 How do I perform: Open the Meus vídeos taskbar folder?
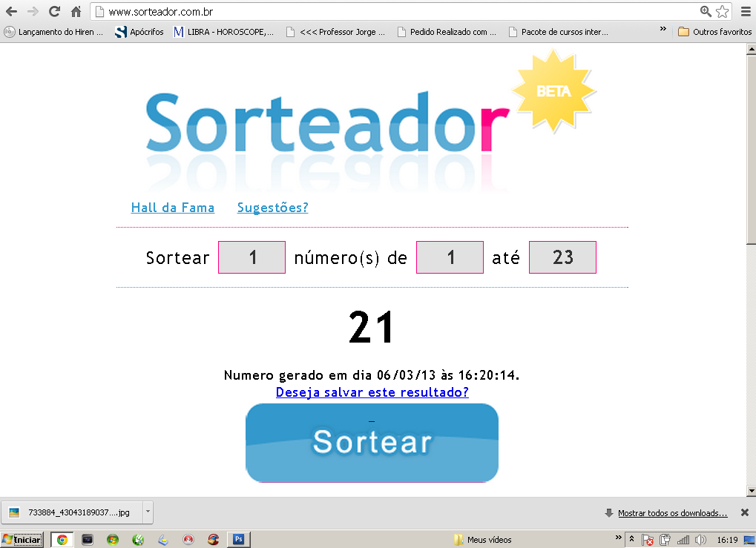point(483,540)
